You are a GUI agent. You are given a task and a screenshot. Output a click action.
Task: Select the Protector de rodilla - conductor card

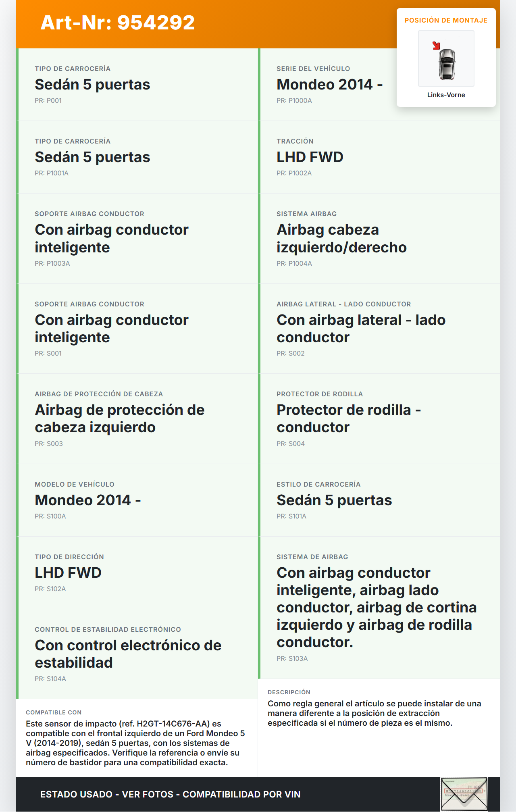[349, 418]
